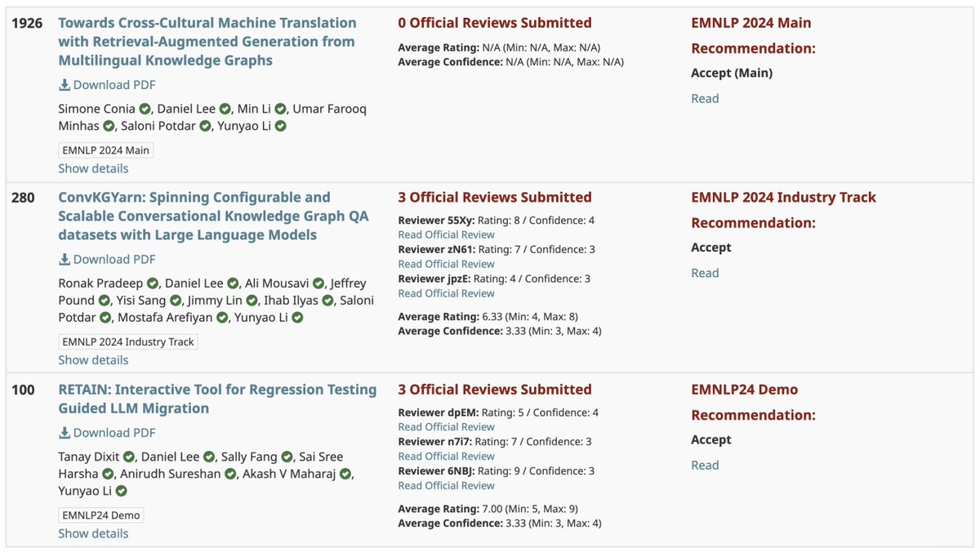Screen dimensions: 980x553
Task: Click Download PDF for paper 100
Action: tap(107, 433)
